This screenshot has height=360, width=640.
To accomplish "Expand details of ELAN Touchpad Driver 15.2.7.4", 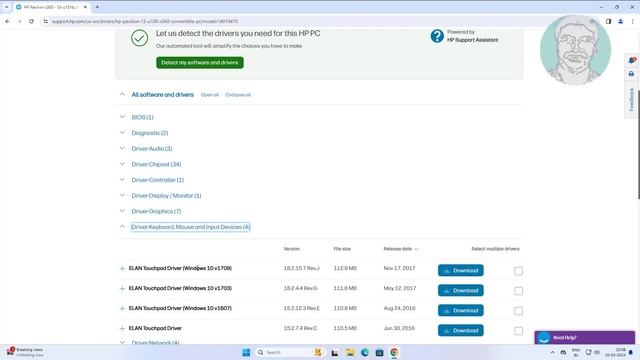I will click(122, 329).
